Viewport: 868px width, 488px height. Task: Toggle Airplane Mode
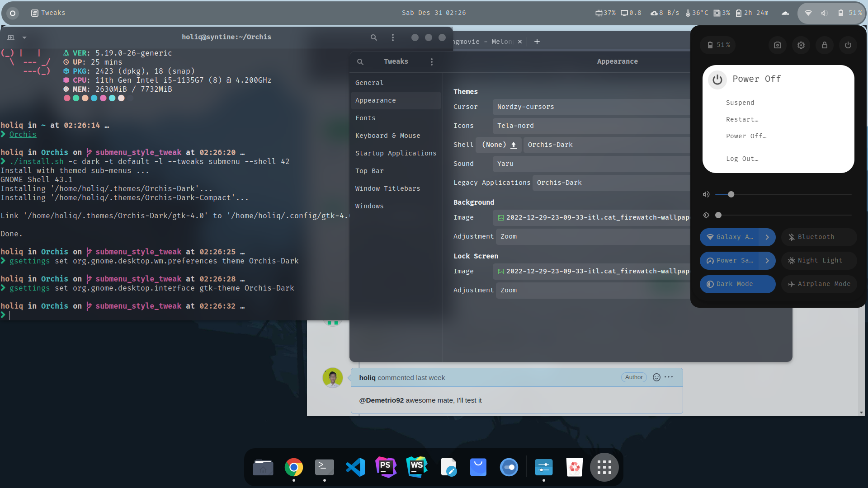[818, 284]
